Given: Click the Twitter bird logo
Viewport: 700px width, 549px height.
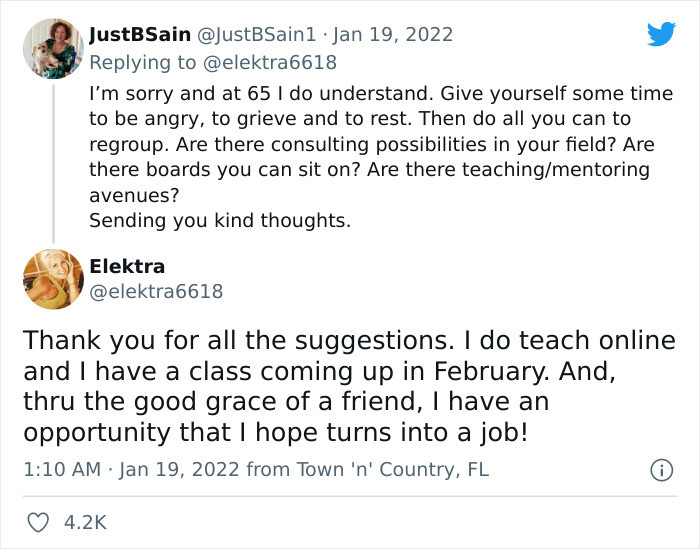Looking at the screenshot, I should (661, 34).
